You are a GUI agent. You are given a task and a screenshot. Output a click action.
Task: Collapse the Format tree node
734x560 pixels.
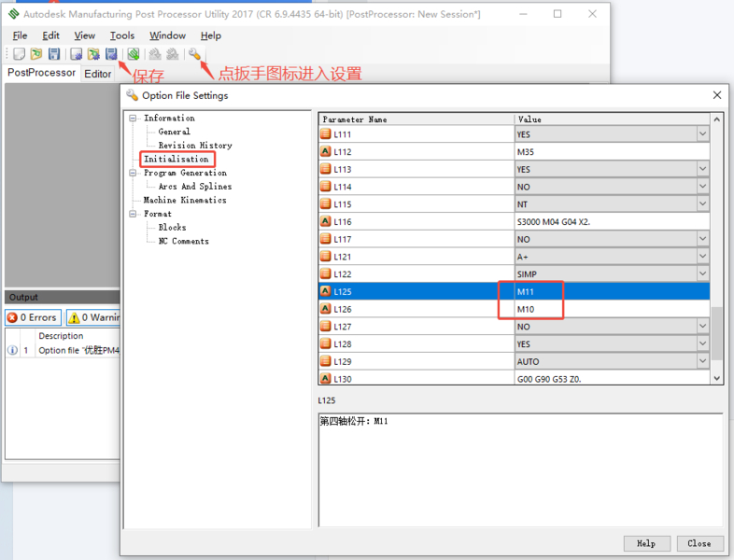[x=134, y=215]
